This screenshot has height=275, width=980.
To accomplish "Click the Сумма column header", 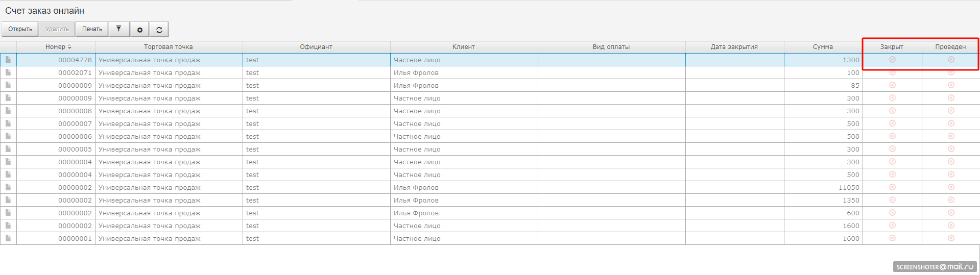I will (x=823, y=47).
